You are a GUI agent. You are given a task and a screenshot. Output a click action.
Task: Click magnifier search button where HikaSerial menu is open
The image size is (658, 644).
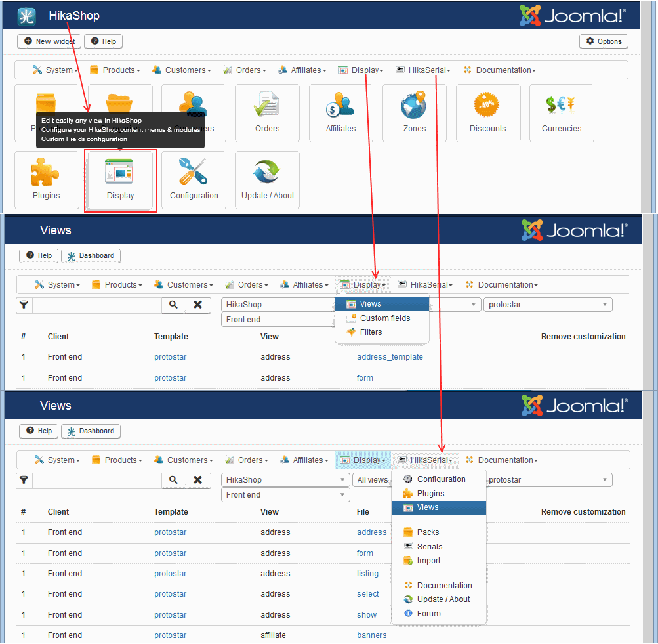(173, 480)
